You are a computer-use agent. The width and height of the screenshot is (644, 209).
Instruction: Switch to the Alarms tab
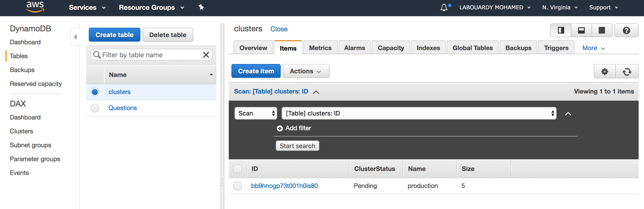[355, 48]
